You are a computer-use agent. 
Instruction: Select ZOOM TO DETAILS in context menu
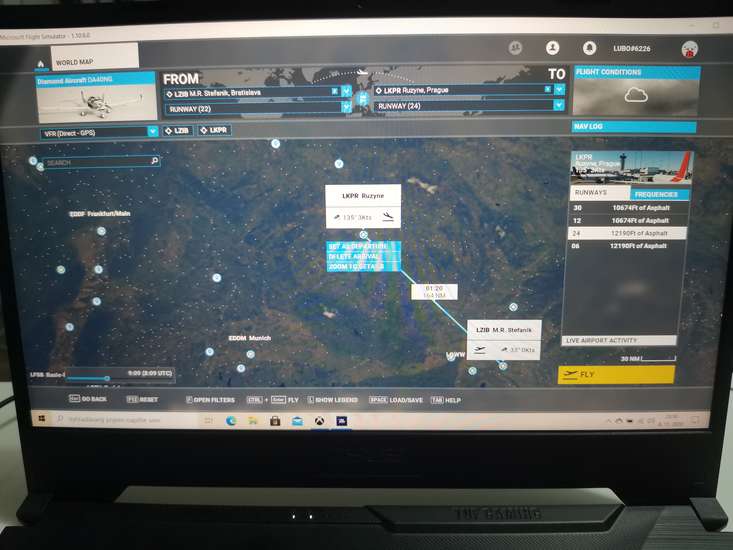(363, 266)
